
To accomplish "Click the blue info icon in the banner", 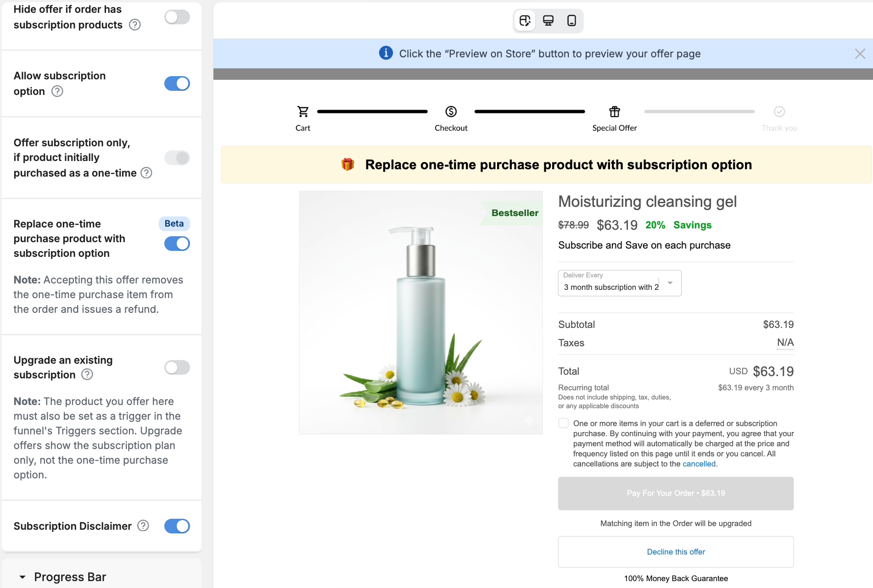I will [386, 53].
